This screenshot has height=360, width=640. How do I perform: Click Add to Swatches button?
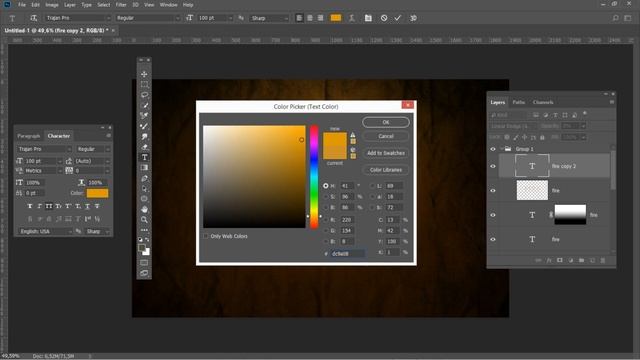[x=386, y=153]
